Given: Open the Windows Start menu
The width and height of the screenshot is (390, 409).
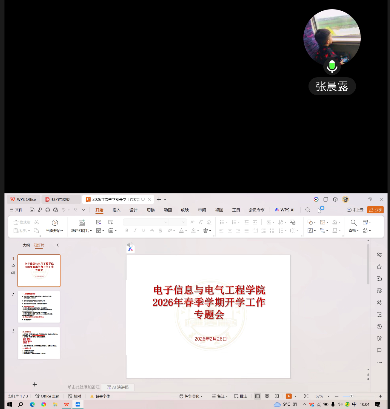Looking at the screenshot, I should pyautogui.click(x=9, y=404).
